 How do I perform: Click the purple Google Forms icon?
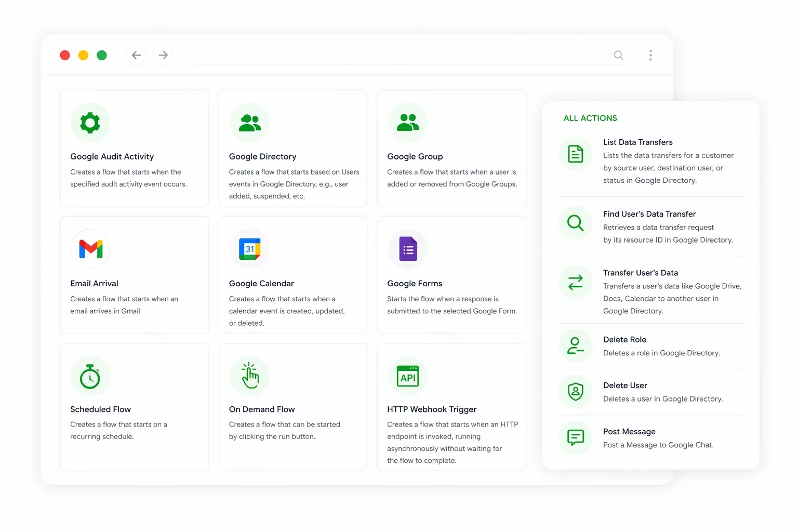pyautogui.click(x=408, y=249)
